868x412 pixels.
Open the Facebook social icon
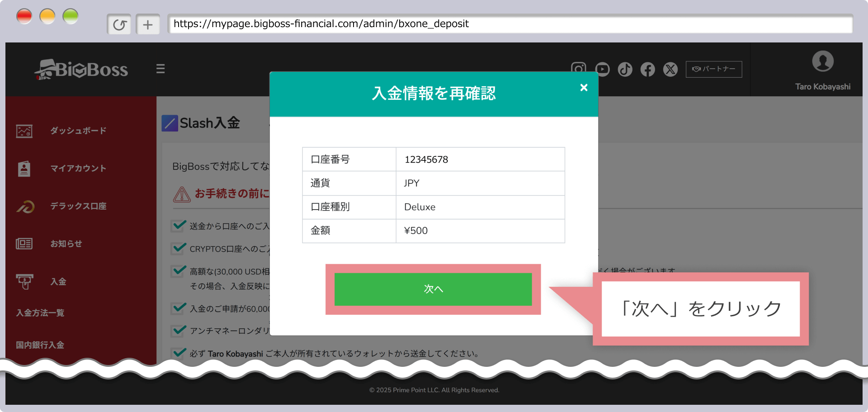coord(647,69)
